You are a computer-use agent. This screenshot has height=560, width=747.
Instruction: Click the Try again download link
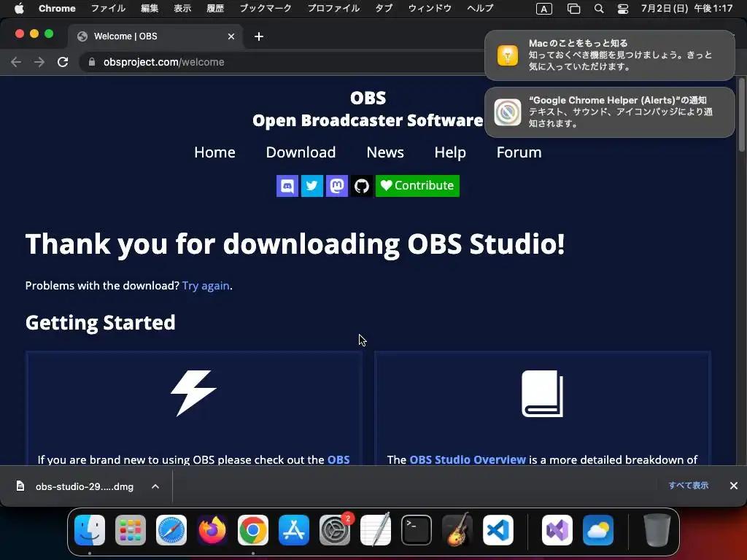pos(206,286)
